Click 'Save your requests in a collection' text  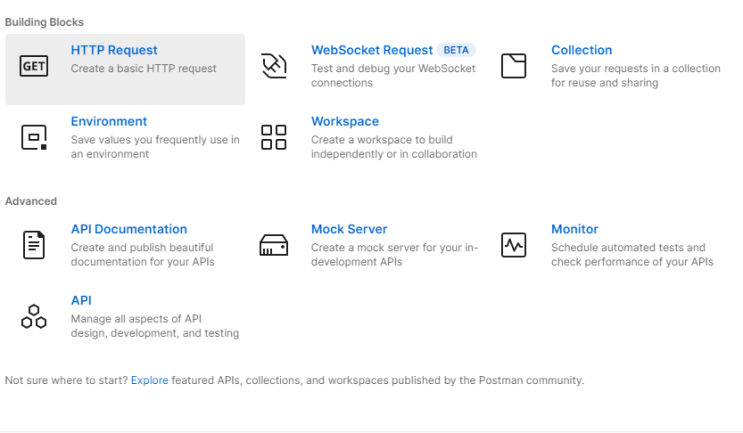click(636, 76)
